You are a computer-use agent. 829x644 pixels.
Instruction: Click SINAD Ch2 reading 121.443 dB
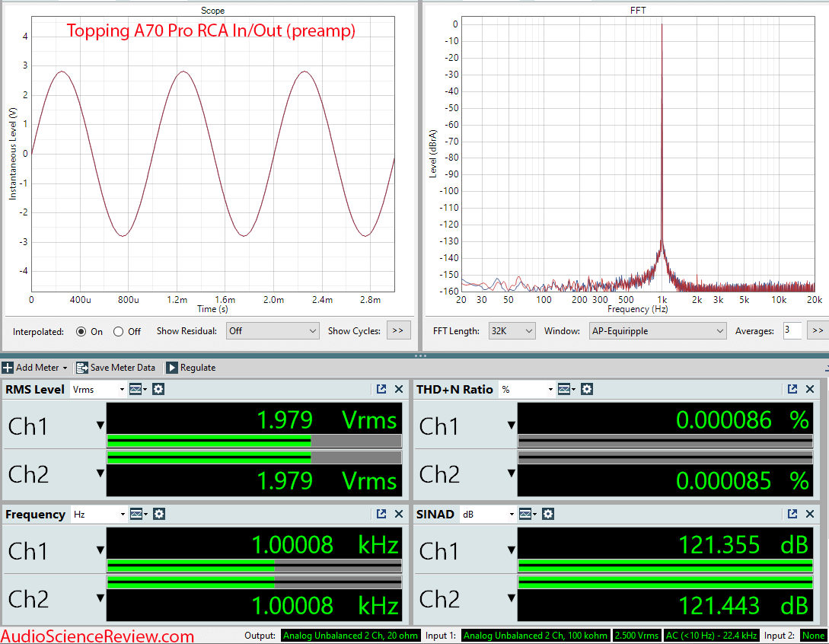[x=743, y=606]
